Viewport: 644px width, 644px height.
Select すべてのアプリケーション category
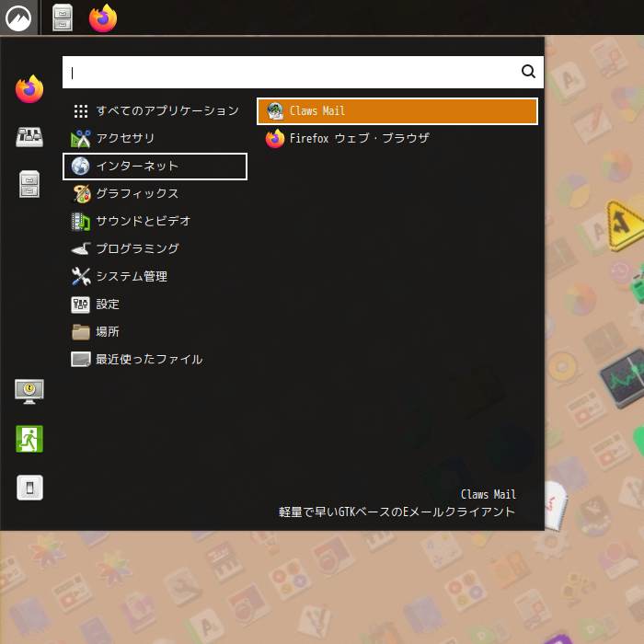pos(155,111)
